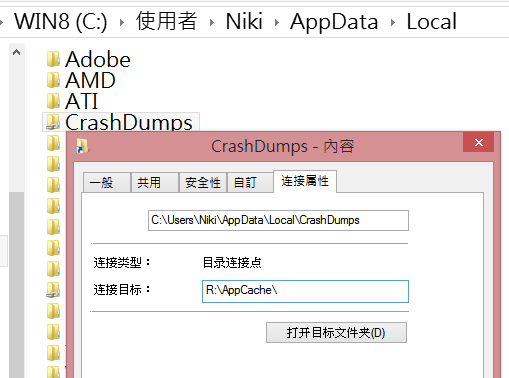Viewport: 509px width, 378px height.
Task: Click the second junction folder icon with shortcut overlay
Action: [x=53, y=290]
